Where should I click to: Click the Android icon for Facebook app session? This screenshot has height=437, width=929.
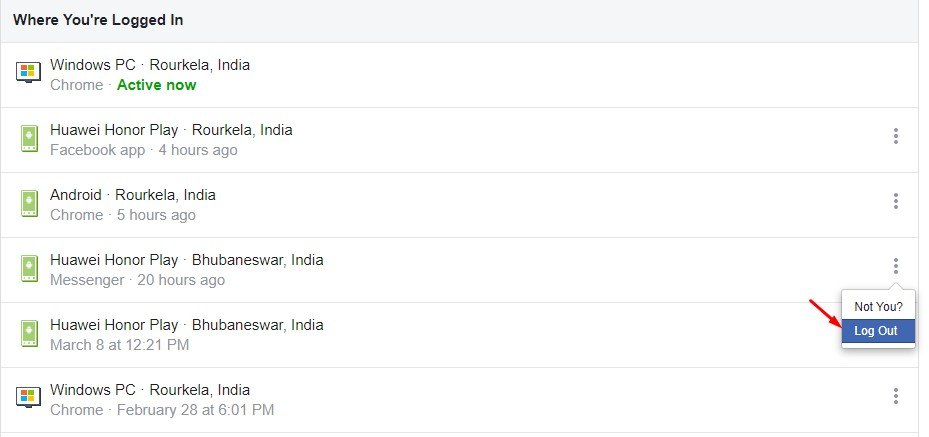tap(29, 139)
